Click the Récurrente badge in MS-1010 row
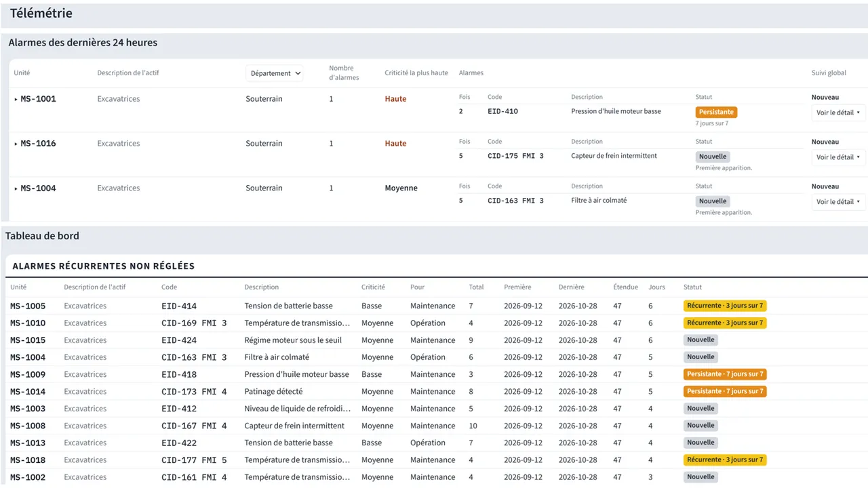868x488 pixels. (725, 323)
